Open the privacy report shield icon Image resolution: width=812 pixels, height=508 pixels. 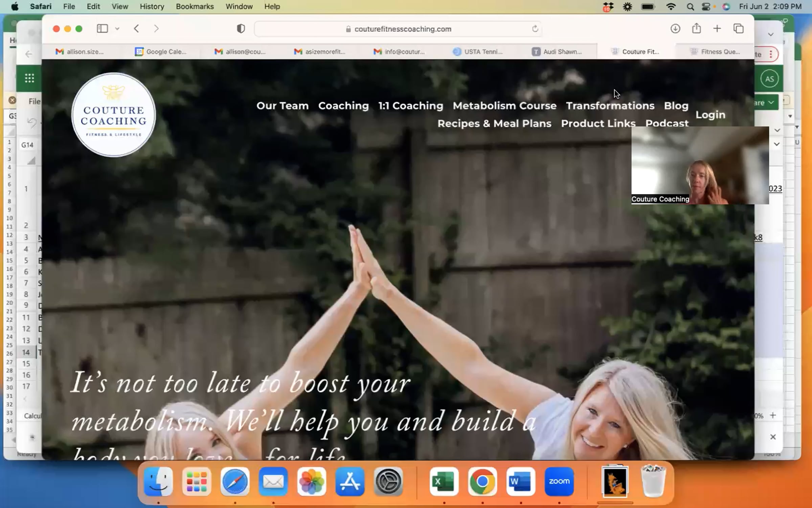pos(241,29)
